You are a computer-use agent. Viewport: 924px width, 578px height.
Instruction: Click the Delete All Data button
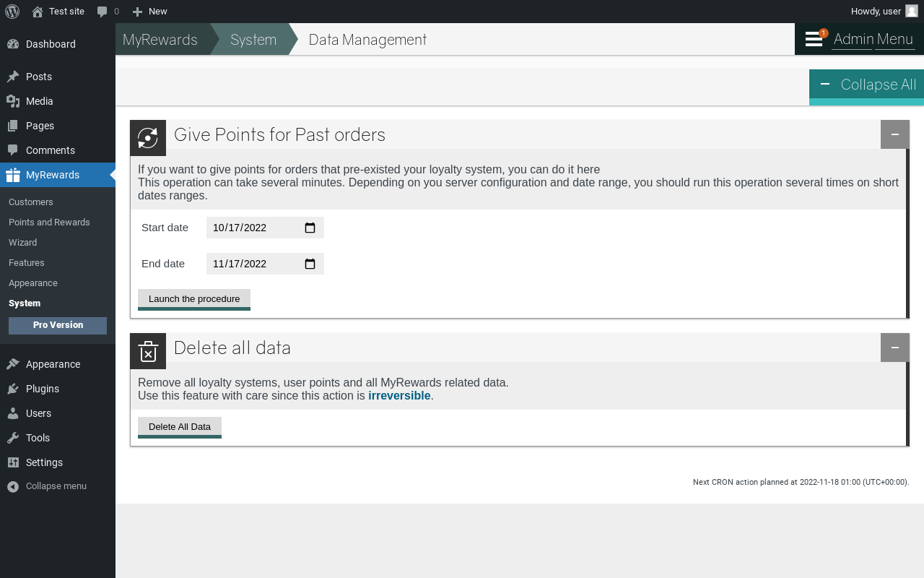[x=180, y=427]
